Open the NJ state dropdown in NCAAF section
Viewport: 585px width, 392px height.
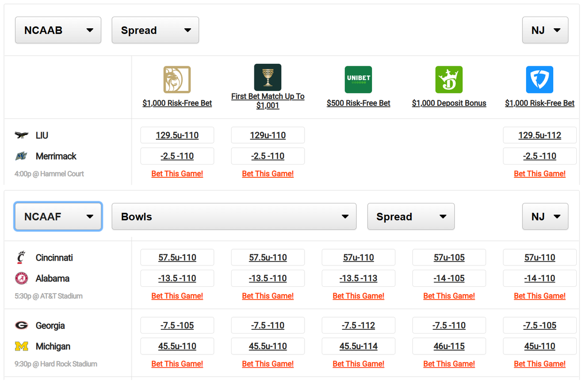coord(546,217)
